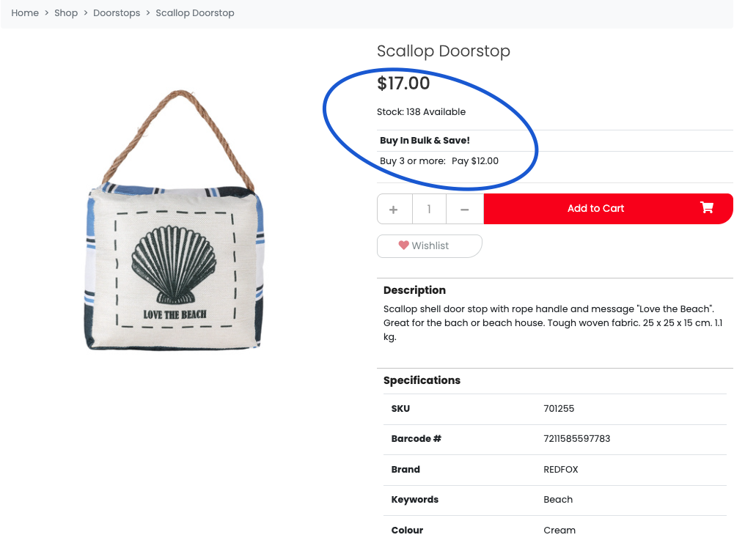Click the shopping cart icon on Add to Cart
Viewport: 756px width, 554px height.
point(706,208)
